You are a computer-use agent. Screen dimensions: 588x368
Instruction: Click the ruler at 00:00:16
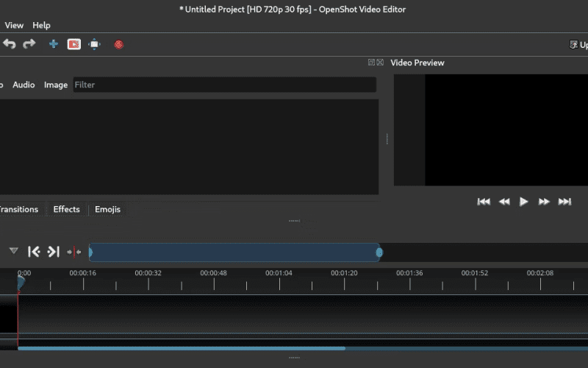pos(83,273)
